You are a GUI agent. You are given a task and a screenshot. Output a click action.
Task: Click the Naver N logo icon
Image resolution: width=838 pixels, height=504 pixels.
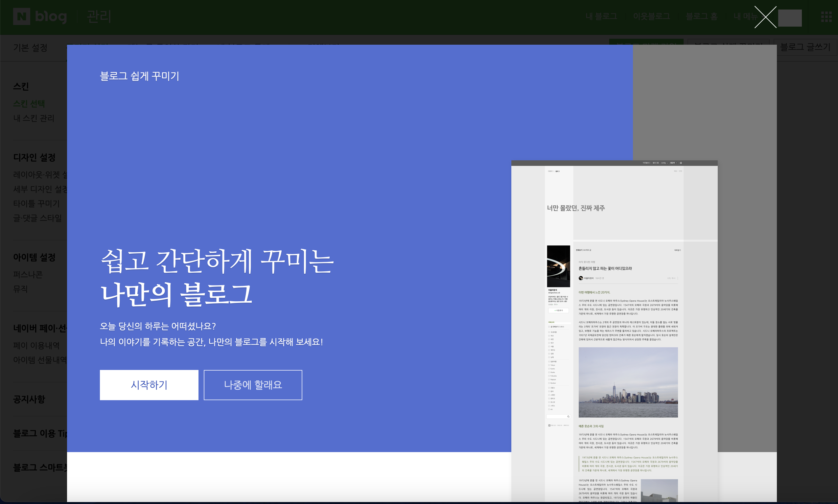coord(21,16)
